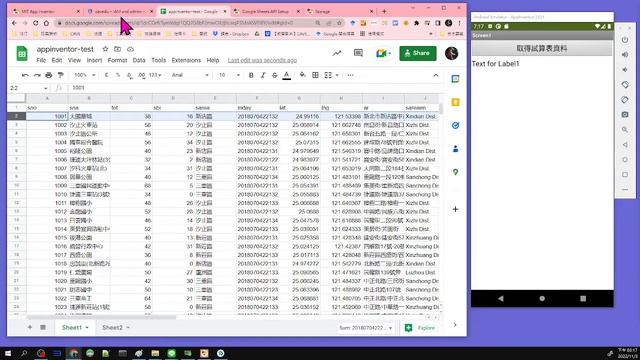Open the Tools menu
Image resolution: width=640 pixels, height=360 pixels.
click(x=159, y=60)
